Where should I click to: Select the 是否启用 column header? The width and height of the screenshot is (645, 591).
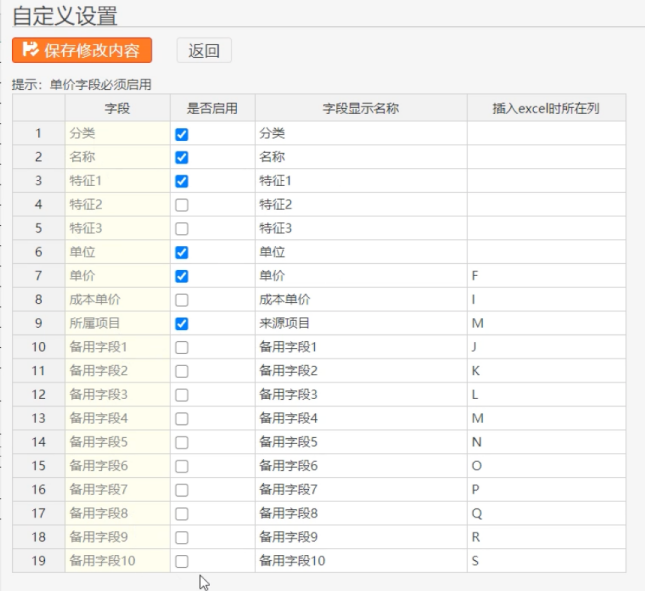[212, 108]
